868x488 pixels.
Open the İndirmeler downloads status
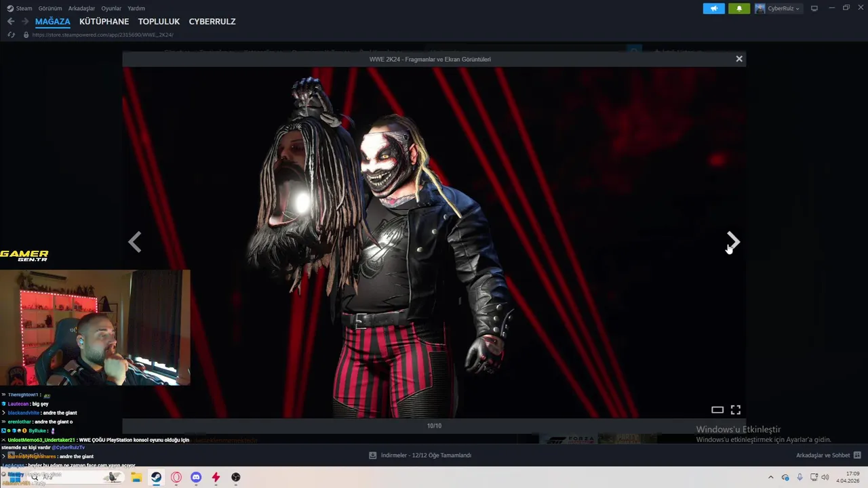pyautogui.click(x=426, y=455)
